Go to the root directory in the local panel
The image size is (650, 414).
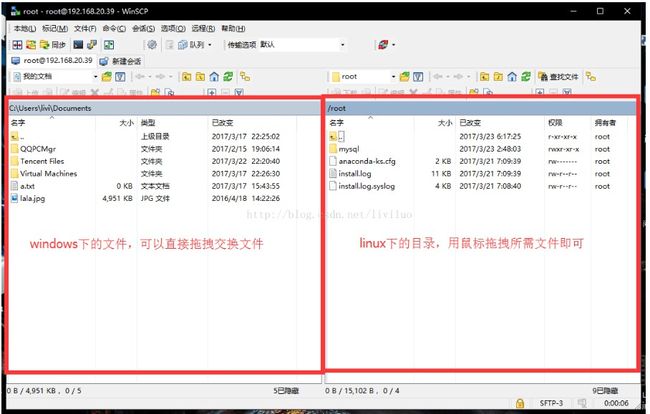201,77
